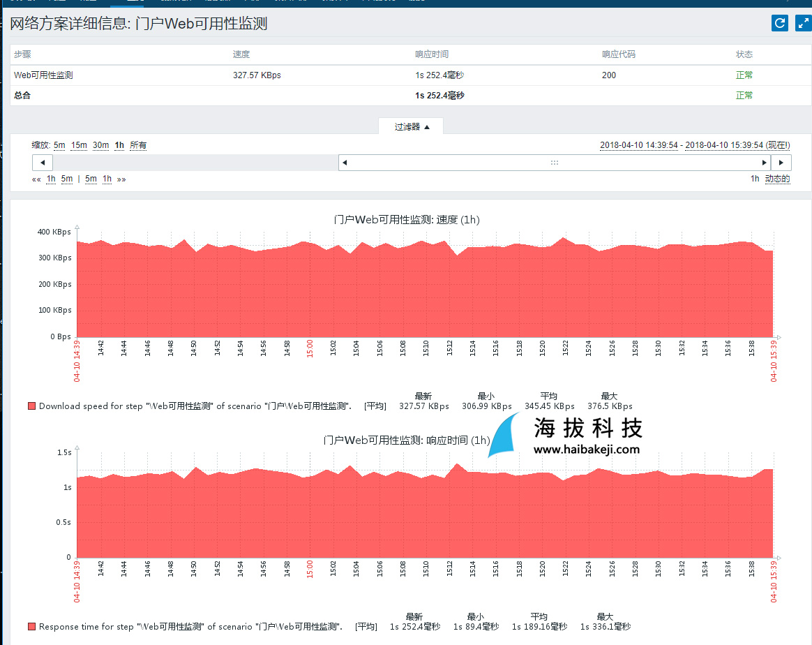The image size is (812, 645).
Task: Click the time slider grip handle
Action: click(x=554, y=163)
